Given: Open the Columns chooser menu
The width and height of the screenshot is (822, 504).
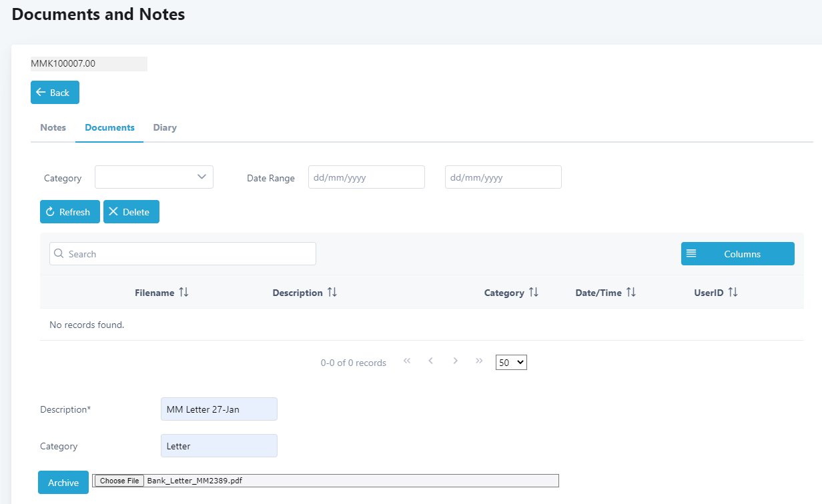Looking at the screenshot, I should [737, 254].
